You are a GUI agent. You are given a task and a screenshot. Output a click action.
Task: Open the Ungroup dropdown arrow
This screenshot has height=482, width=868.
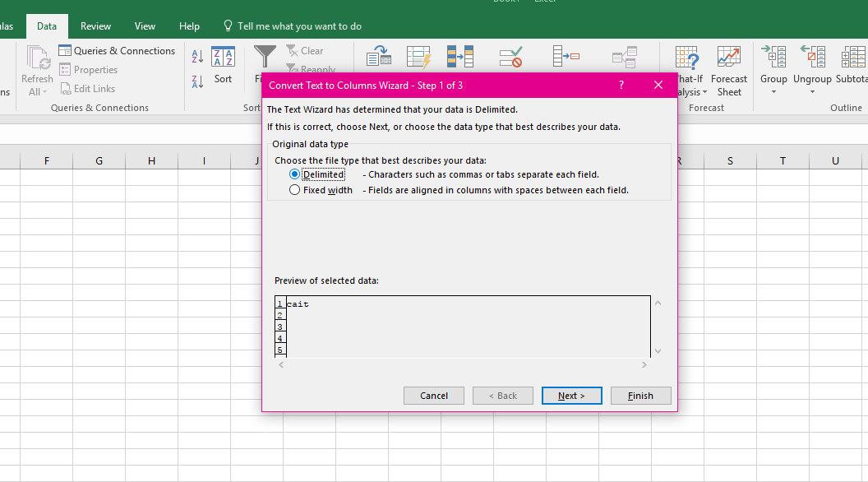point(813,92)
